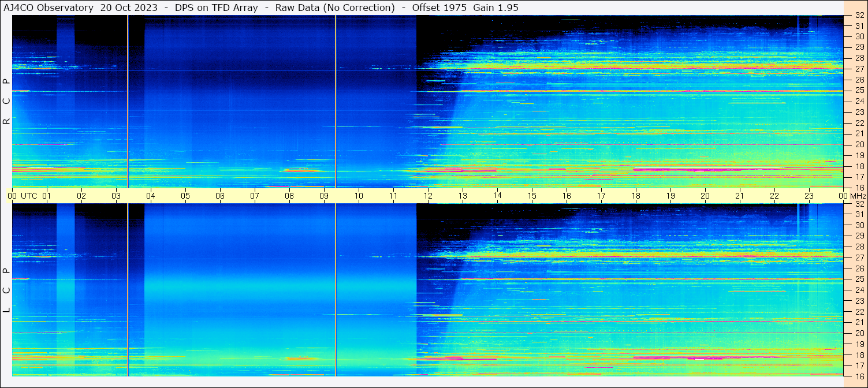
Task: Click the RCP vertical label beside upper spectrogram
Action: pyautogui.click(x=6, y=102)
